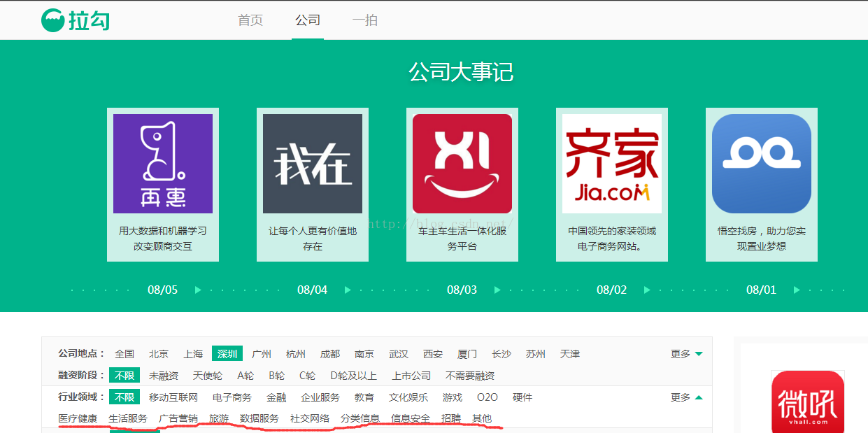Select the 08/05 timeline date
This screenshot has width=868, height=433.
pos(162,290)
